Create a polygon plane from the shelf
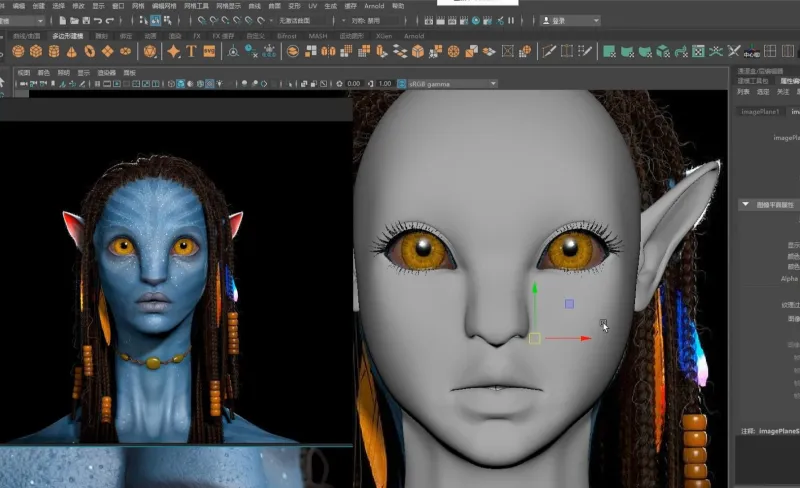The height and width of the screenshot is (488, 800). [107, 51]
